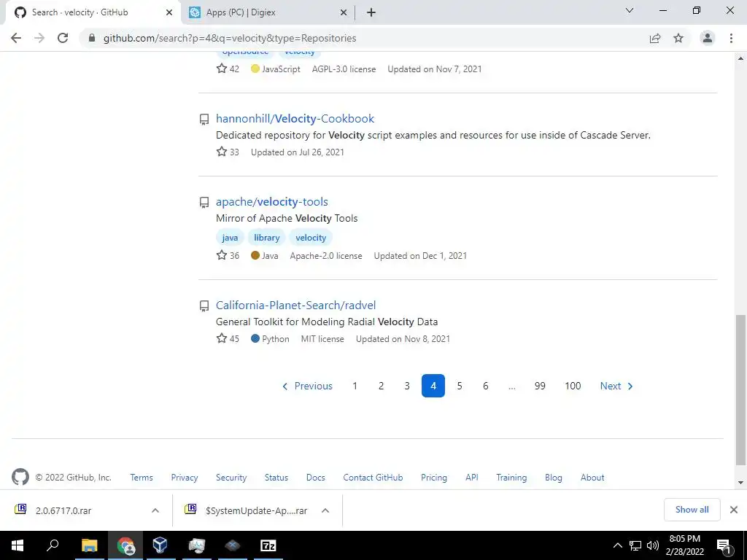Screen dimensions: 747x560
Task: Open Chrome three-dot menu
Action: click(731, 38)
